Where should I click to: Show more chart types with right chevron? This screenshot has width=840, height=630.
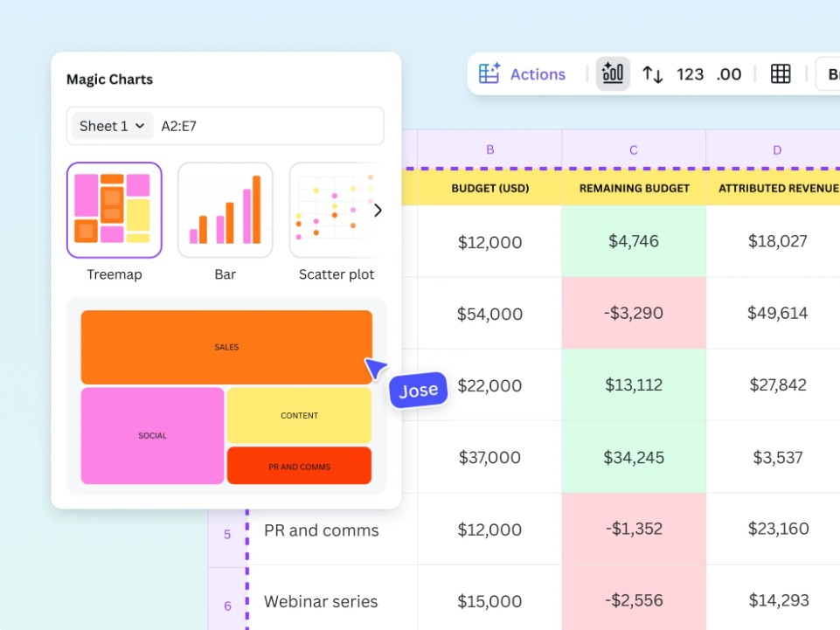point(378,210)
